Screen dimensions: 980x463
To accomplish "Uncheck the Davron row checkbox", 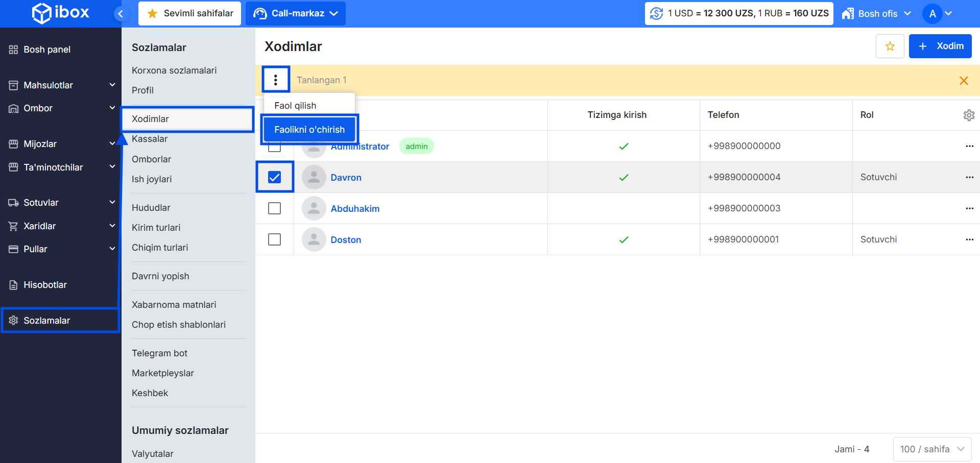I will [x=275, y=177].
